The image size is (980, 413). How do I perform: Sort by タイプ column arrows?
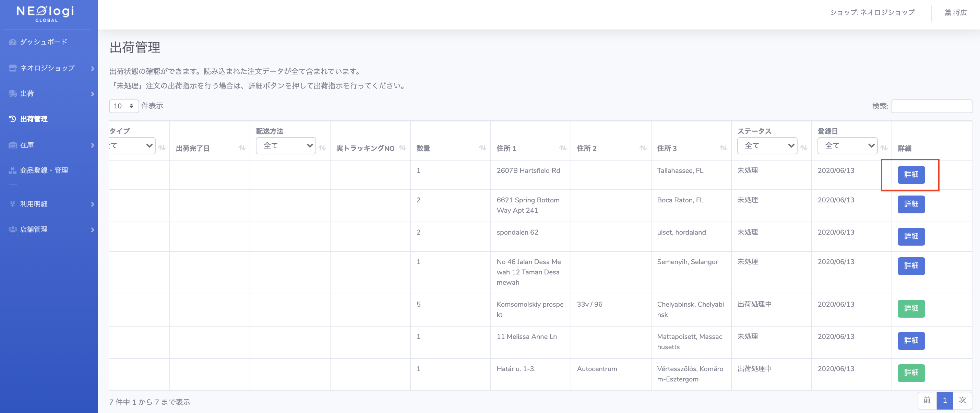[x=162, y=148]
